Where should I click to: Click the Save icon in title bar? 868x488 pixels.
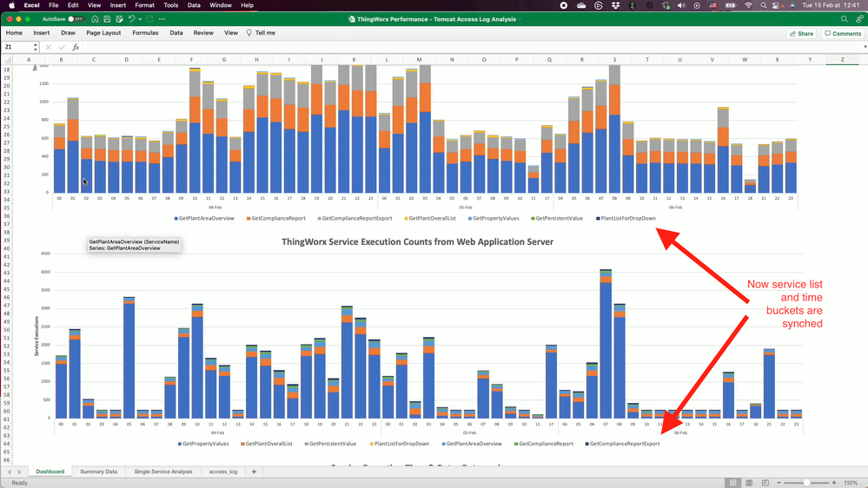click(x=107, y=19)
